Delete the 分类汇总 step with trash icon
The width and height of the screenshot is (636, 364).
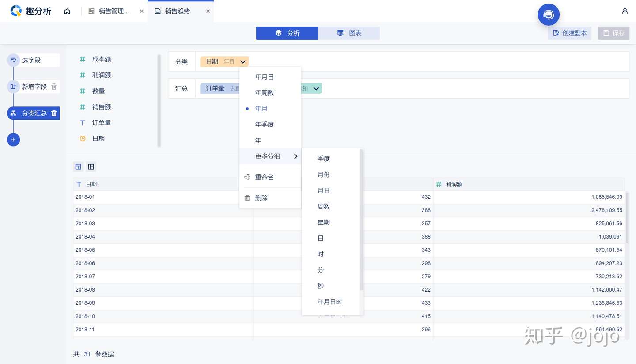(x=54, y=113)
